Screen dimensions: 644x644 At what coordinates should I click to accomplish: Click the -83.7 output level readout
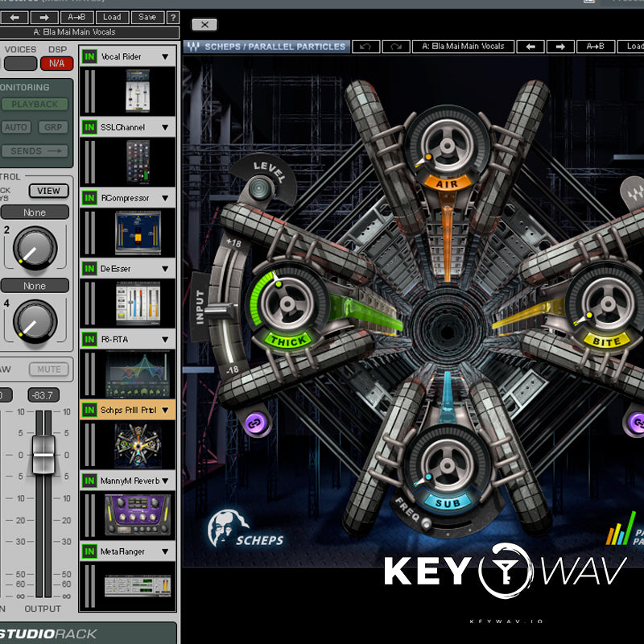(x=43, y=395)
